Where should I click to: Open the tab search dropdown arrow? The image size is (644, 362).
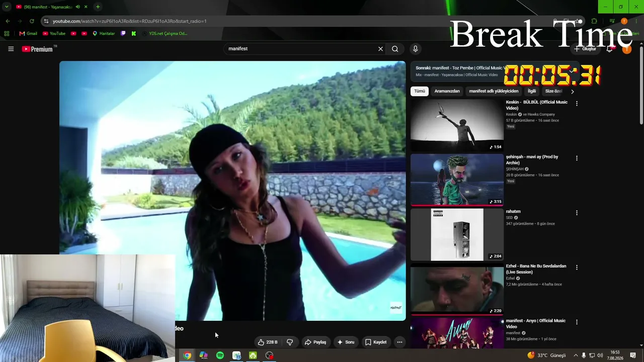click(x=7, y=7)
